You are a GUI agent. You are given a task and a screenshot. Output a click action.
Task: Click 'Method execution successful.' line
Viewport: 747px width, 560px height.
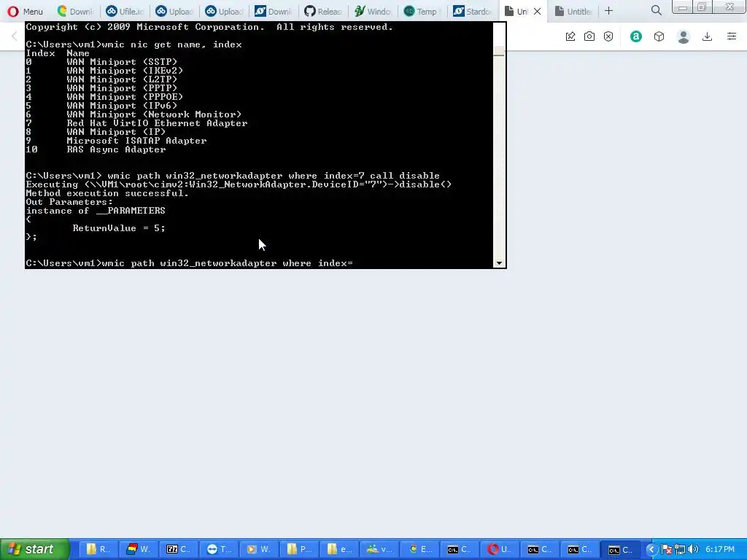tap(107, 193)
